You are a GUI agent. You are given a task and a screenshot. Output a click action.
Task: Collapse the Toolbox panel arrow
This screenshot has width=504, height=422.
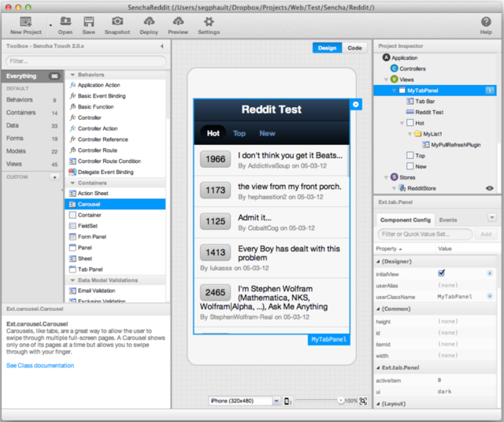[162, 46]
